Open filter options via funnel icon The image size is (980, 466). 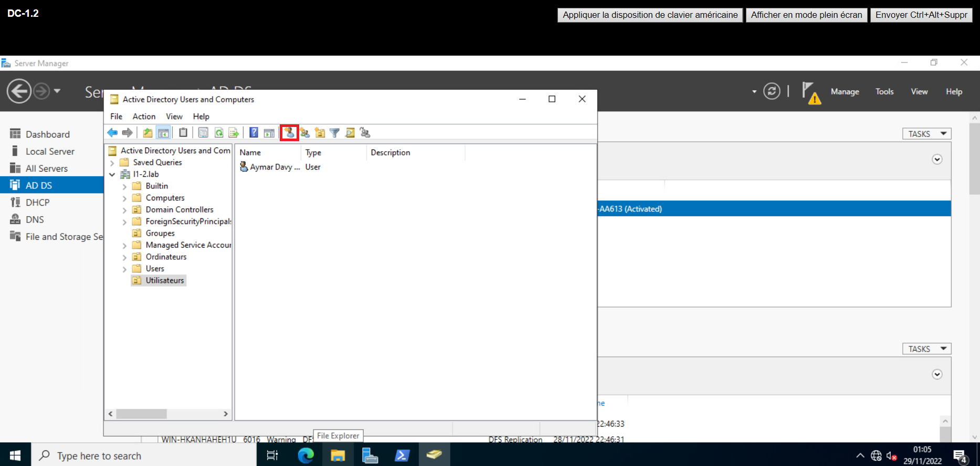335,133
